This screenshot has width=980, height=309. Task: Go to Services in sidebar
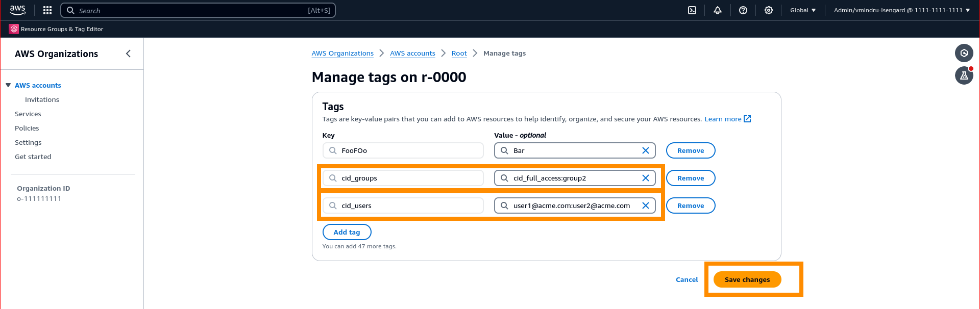pyautogui.click(x=28, y=114)
